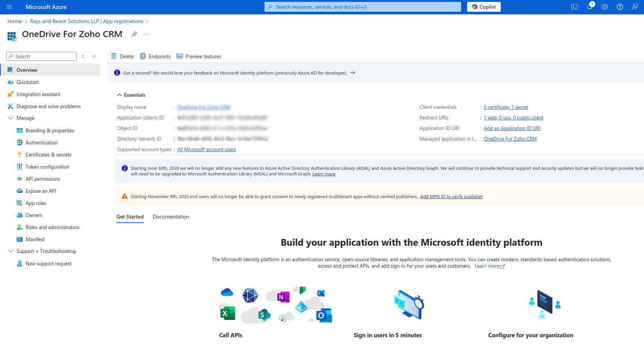The image size is (644, 344).
Task: Select the Get Started tab
Action: [x=130, y=217]
